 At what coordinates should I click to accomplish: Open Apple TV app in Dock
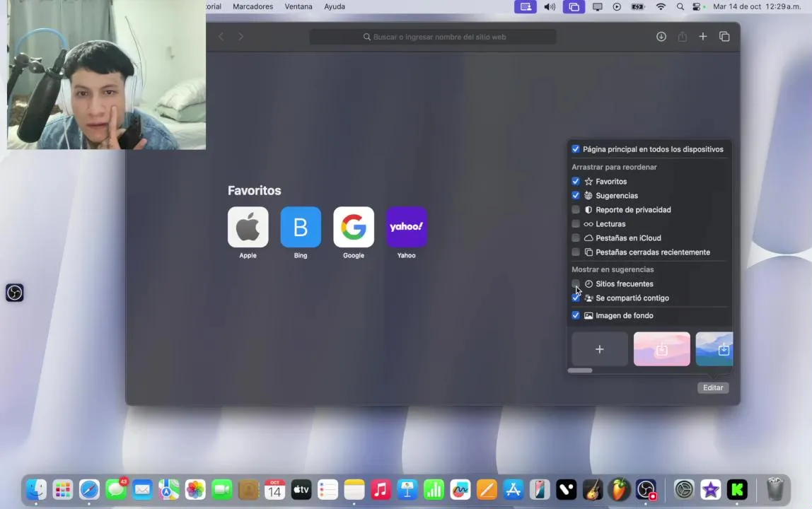(301, 489)
